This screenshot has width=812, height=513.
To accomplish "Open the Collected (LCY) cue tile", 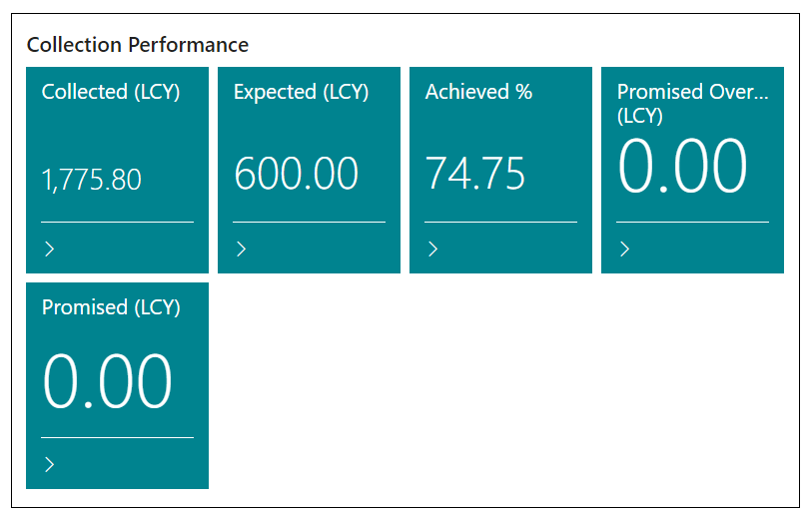I will tap(117, 140).
